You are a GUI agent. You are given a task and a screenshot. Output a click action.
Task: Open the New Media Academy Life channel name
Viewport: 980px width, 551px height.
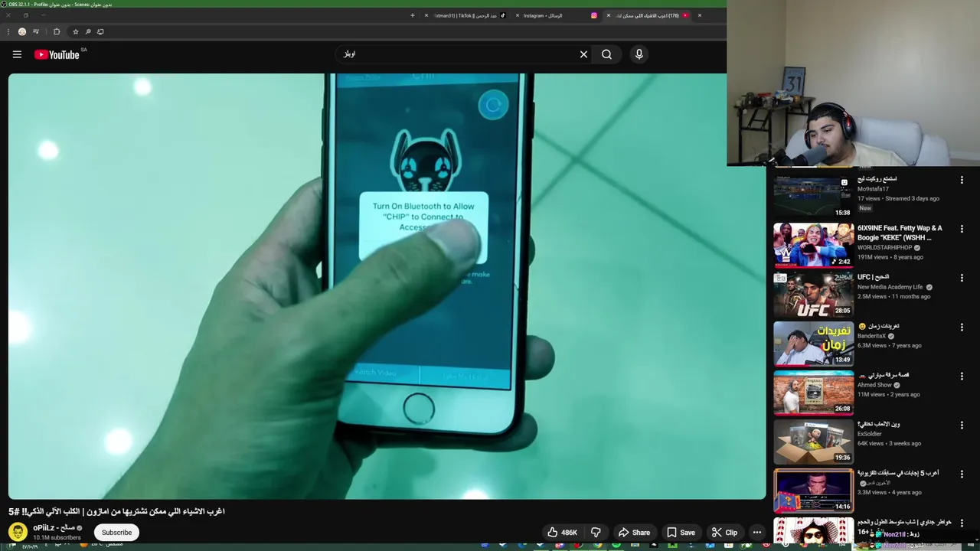[x=890, y=287]
